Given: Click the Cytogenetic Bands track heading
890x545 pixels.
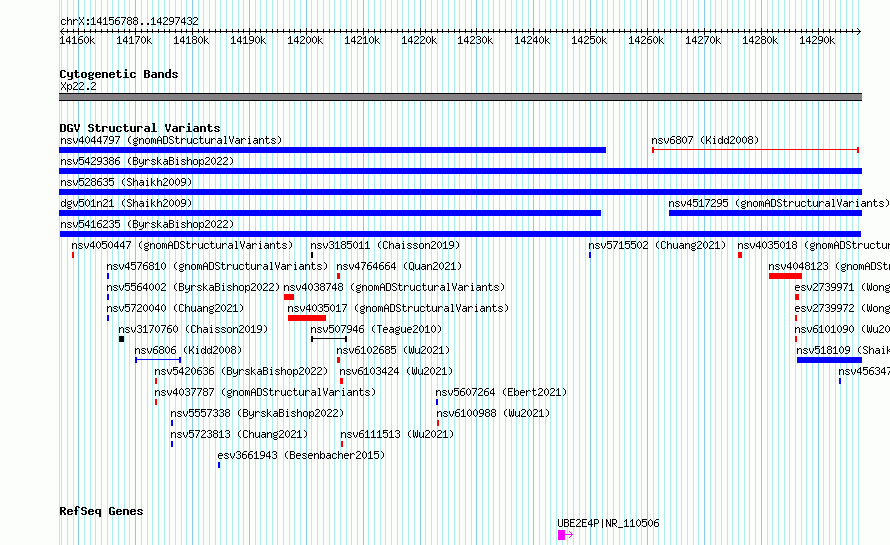Looking at the screenshot, I should tap(119, 74).
